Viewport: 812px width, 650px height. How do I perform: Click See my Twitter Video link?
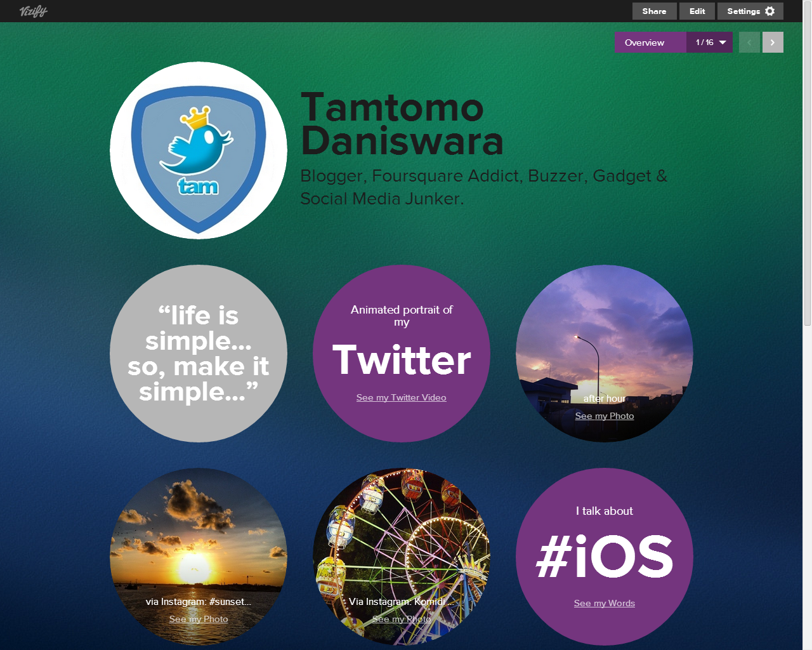tap(402, 397)
